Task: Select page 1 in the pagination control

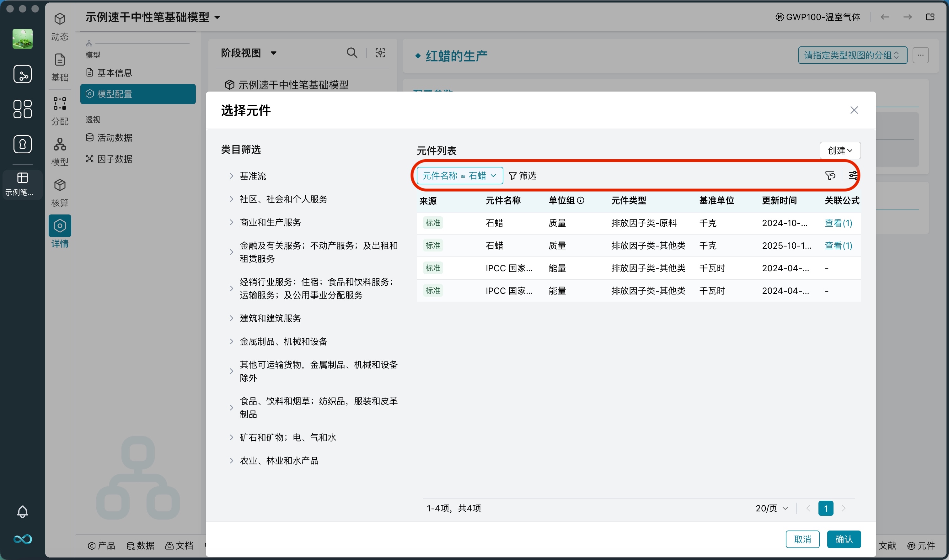Action: pyautogui.click(x=826, y=508)
